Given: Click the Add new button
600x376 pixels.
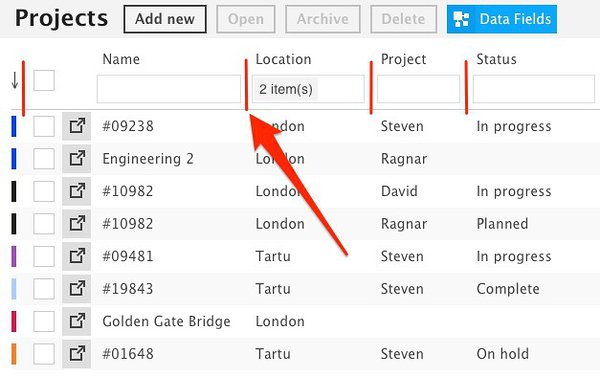Looking at the screenshot, I should pos(165,19).
